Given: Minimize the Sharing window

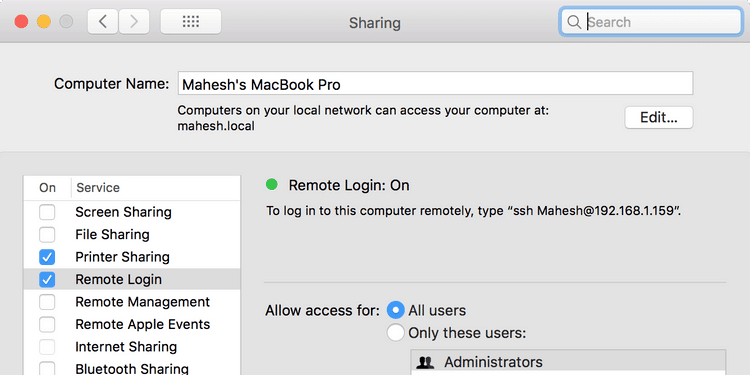Looking at the screenshot, I should tap(44, 22).
